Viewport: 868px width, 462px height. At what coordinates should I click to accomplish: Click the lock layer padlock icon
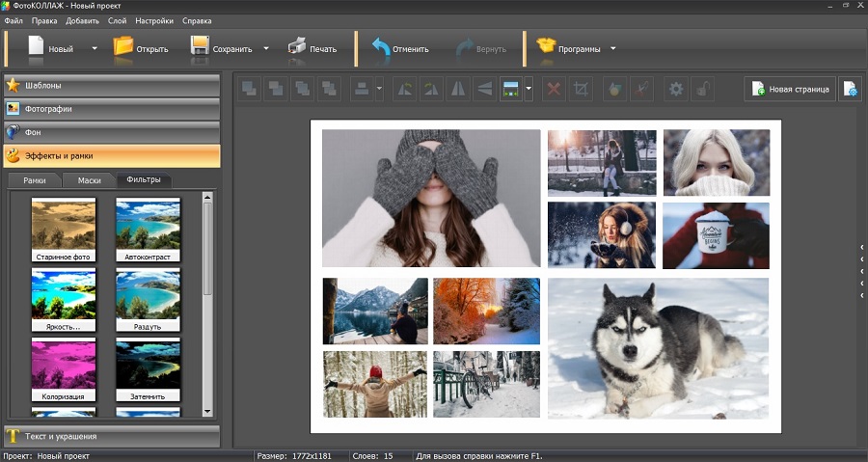point(704,90)
